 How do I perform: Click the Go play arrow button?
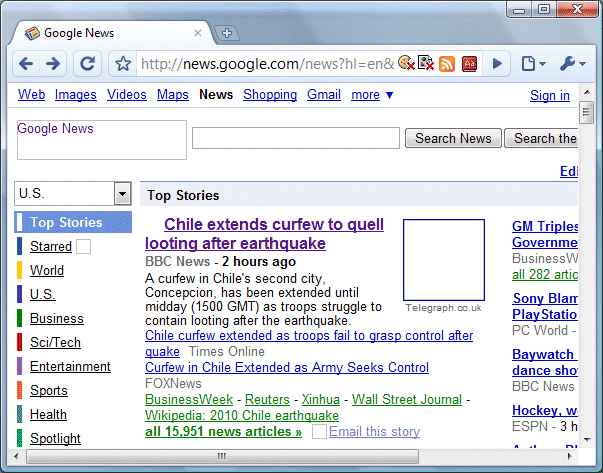coord(498,63)
